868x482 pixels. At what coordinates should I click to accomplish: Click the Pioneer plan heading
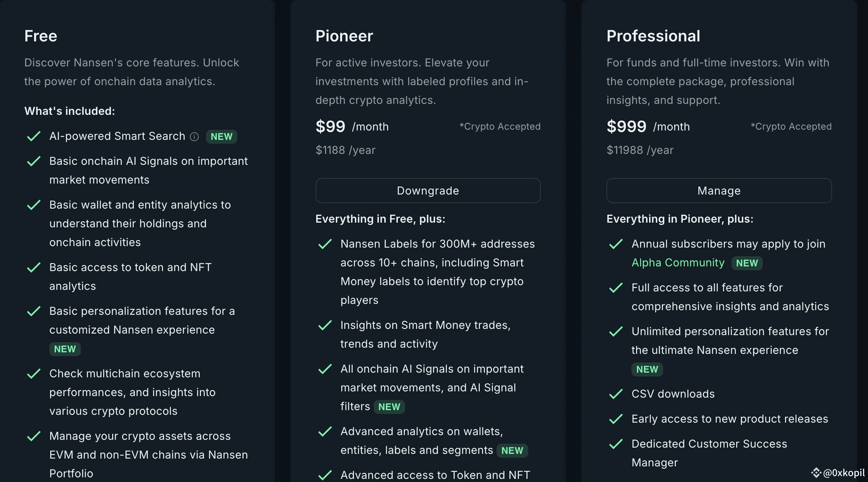(344, 36)
